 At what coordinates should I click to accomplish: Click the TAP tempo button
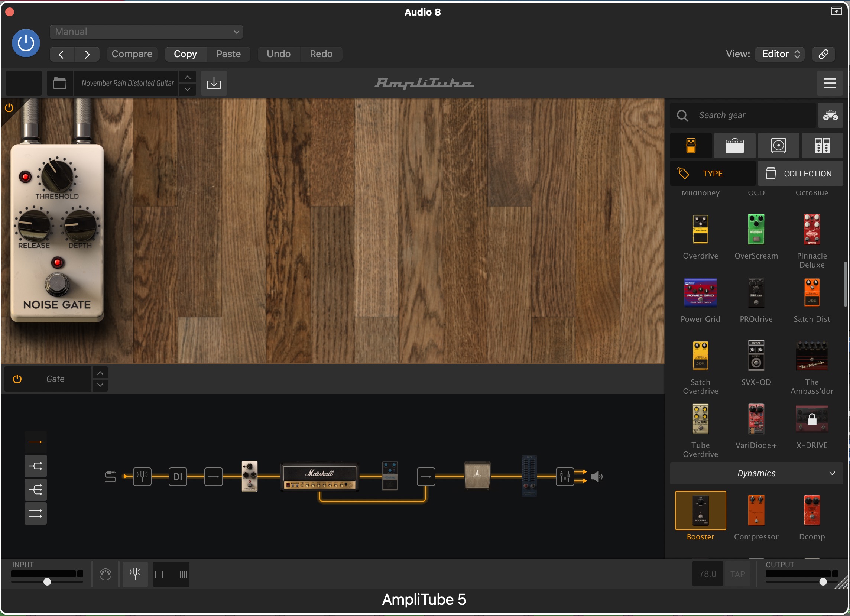coord(737,574)
